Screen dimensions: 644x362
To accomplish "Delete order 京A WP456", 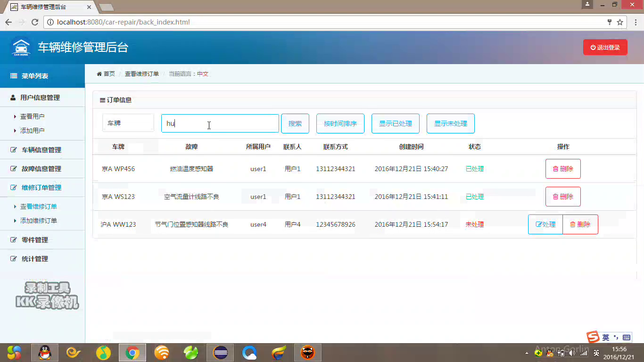I will [563, 169].
